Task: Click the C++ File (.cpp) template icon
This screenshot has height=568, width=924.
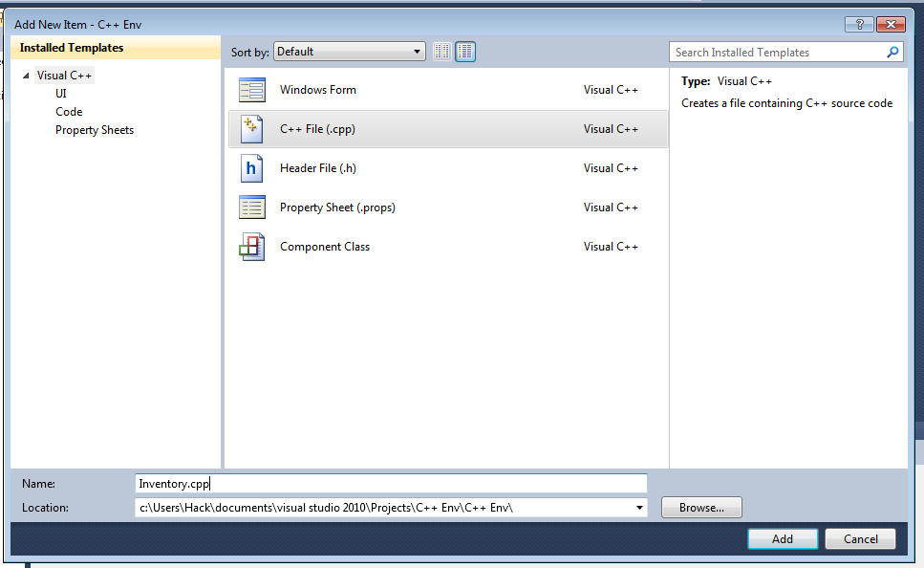Action: pos(251,129)
